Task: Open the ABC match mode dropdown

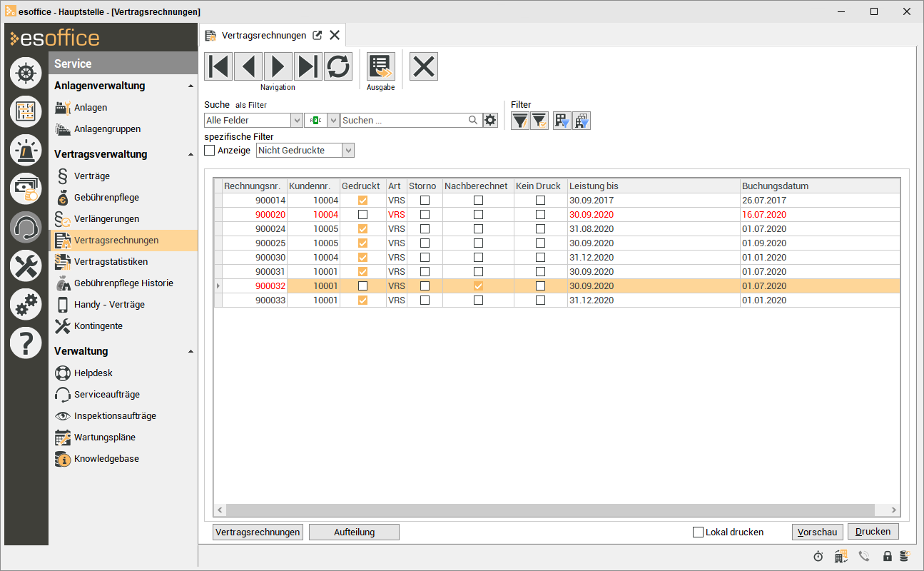Action: coord(332,121)
